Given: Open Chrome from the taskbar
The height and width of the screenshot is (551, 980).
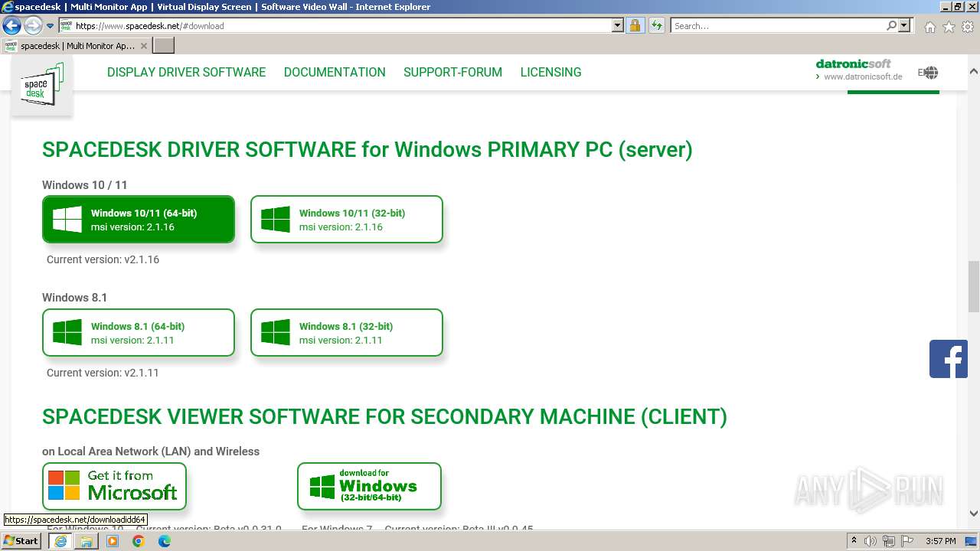Looking at the screenshot, I should point(139,541).
